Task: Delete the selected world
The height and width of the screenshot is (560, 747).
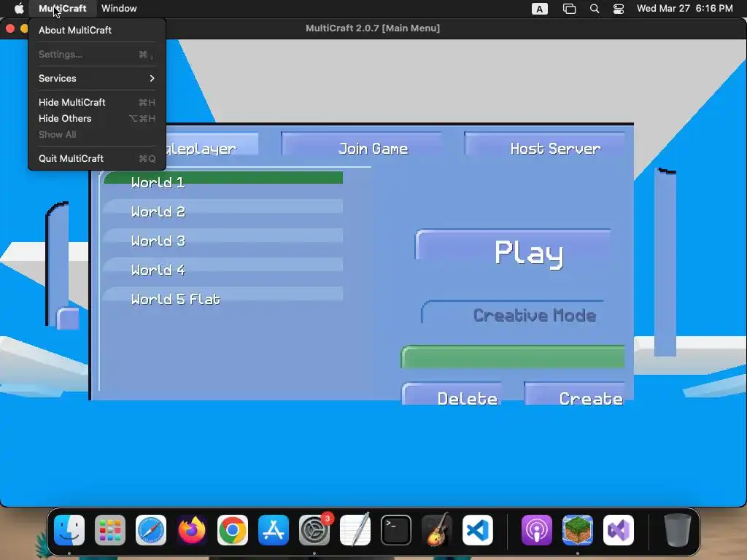Action: [x=452, y=394]
